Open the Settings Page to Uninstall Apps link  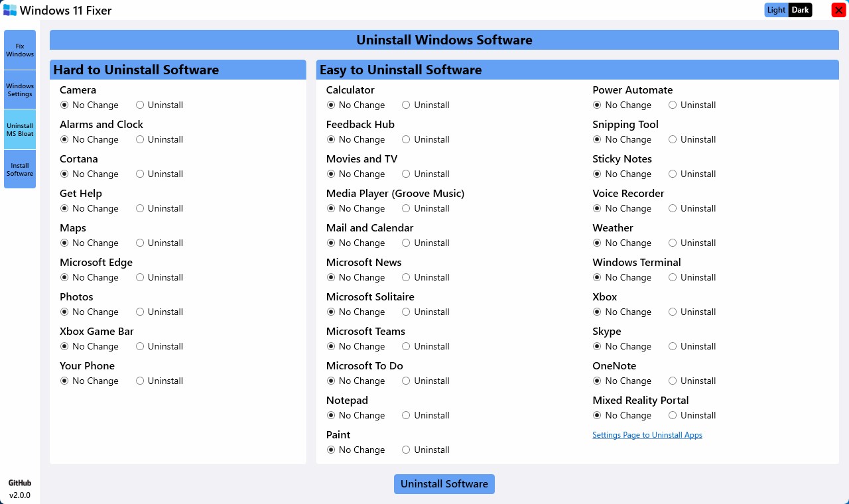click(x=647, y=434)
